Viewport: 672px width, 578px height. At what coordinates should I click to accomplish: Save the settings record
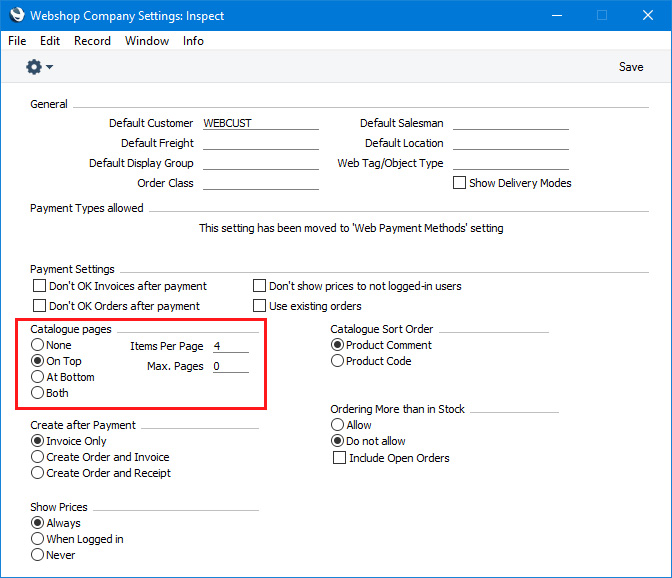[631, 67]
